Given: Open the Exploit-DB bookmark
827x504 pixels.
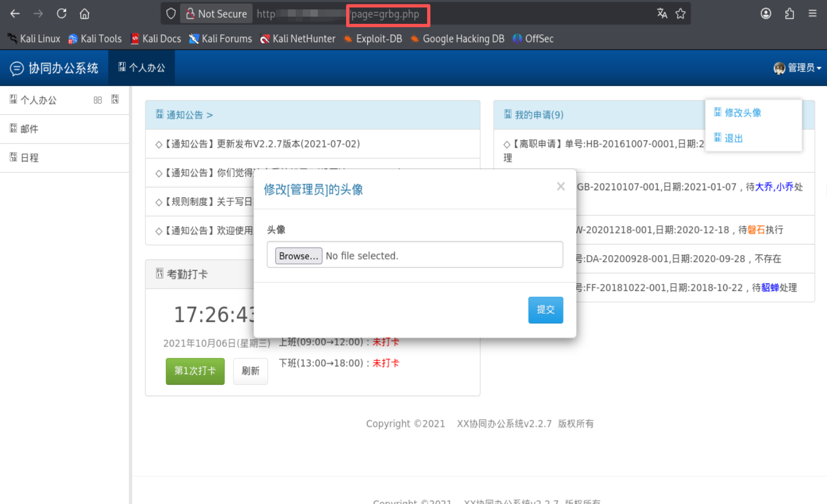Looking at the screenshot, I should (378, 39).
